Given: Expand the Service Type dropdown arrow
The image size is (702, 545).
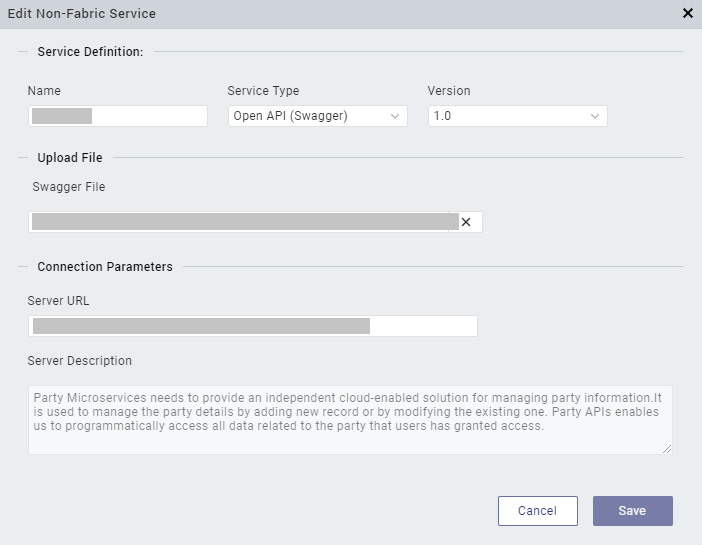Looking at the screenshot, I should [394, 116].
